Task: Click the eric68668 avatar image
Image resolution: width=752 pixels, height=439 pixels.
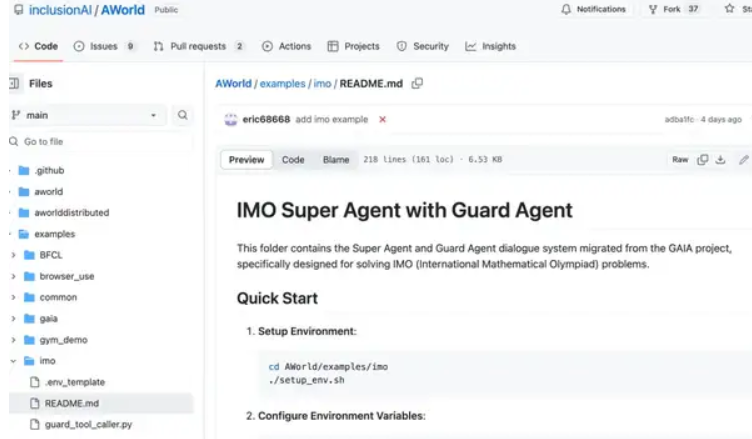Action: (231, 119)
